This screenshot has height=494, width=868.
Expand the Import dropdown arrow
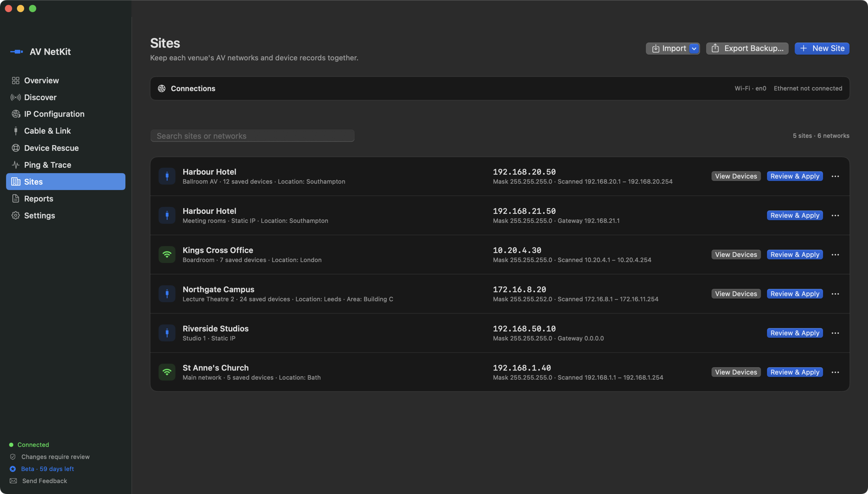(x=694, y=48)
